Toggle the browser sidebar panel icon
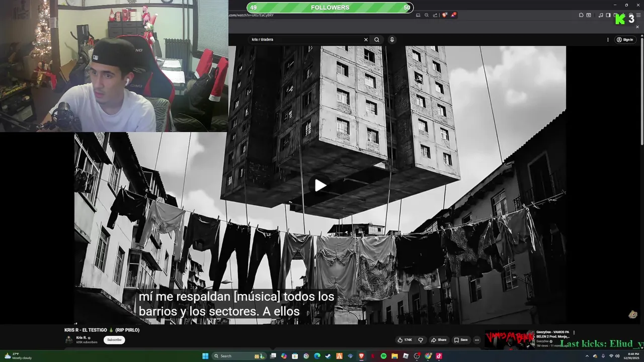The width and height of the screenshot is (644, 362). click(608, 15)
